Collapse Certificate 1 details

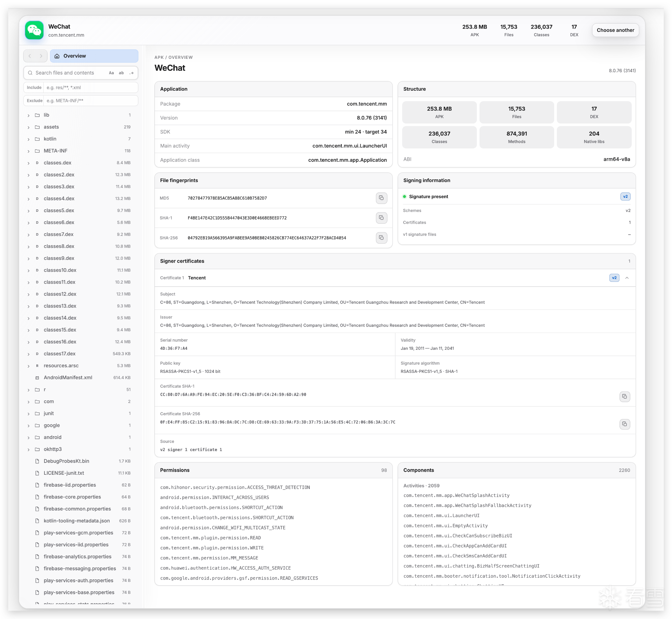[627, 278]
